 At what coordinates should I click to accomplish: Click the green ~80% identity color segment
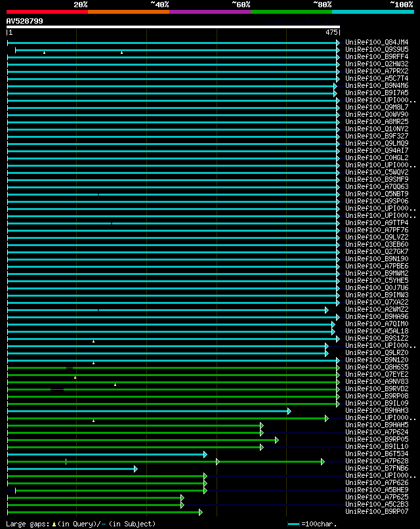tap(291, 12)
